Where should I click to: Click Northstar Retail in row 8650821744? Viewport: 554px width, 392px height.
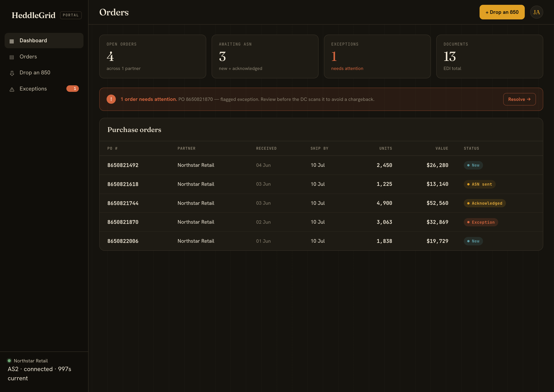coord(196,203)
